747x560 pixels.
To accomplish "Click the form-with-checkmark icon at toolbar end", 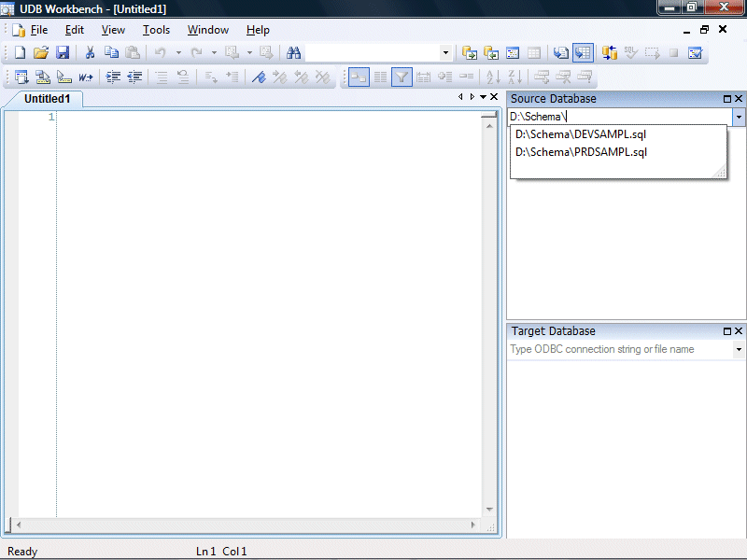I will pyautogui.click(x=695, y=53).
